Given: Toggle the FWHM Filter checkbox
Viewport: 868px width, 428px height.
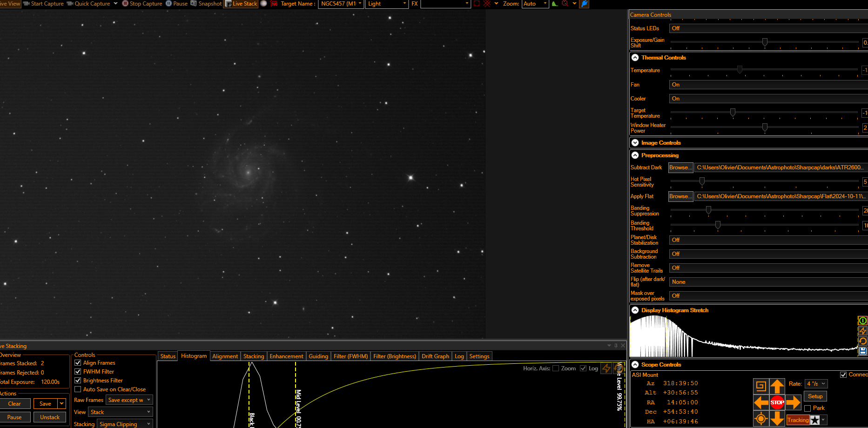Looking at the screenshot, I should [78, 372].
